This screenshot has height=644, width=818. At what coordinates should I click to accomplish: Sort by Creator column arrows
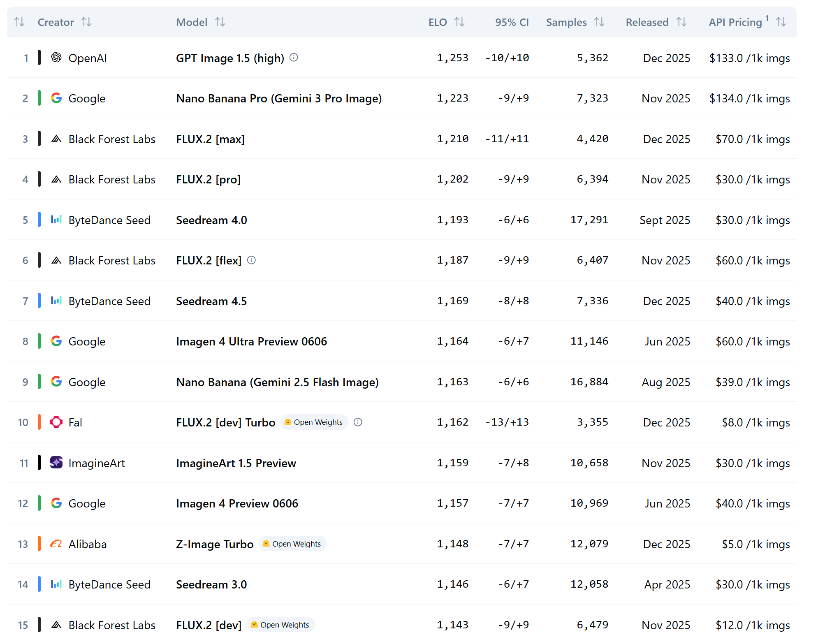[86, 22]
